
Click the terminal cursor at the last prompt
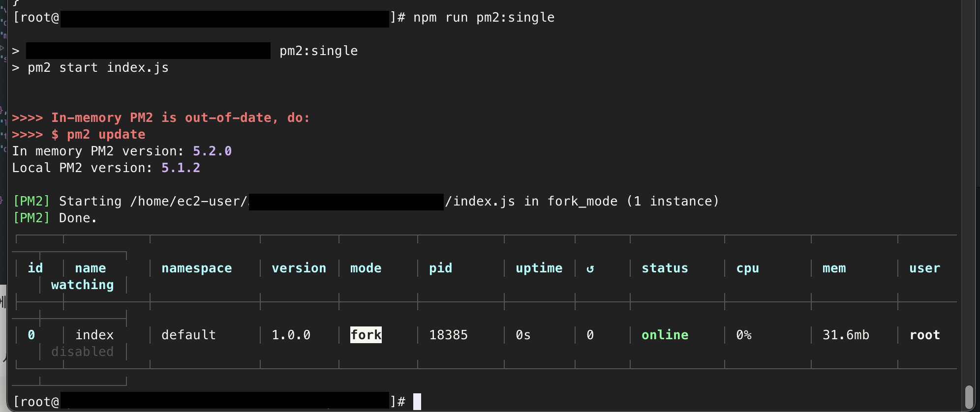pyautogui.click(x=417, y=402)
